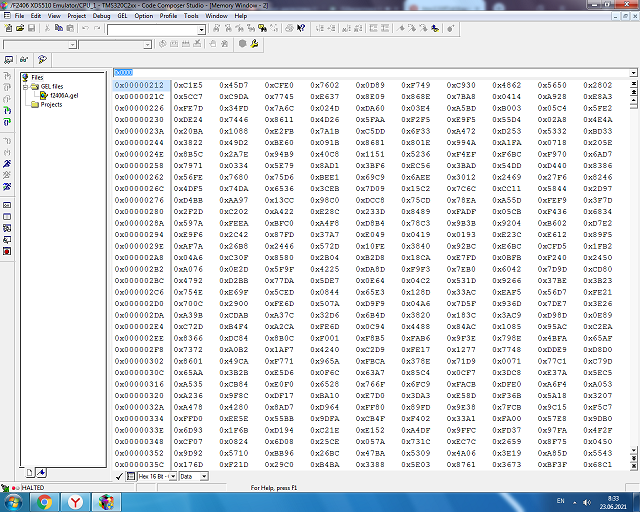Click the Find in Files binoculars icon
Image resolution: width=640 pixels, height=512 pixels.
[x=262, y=28]
